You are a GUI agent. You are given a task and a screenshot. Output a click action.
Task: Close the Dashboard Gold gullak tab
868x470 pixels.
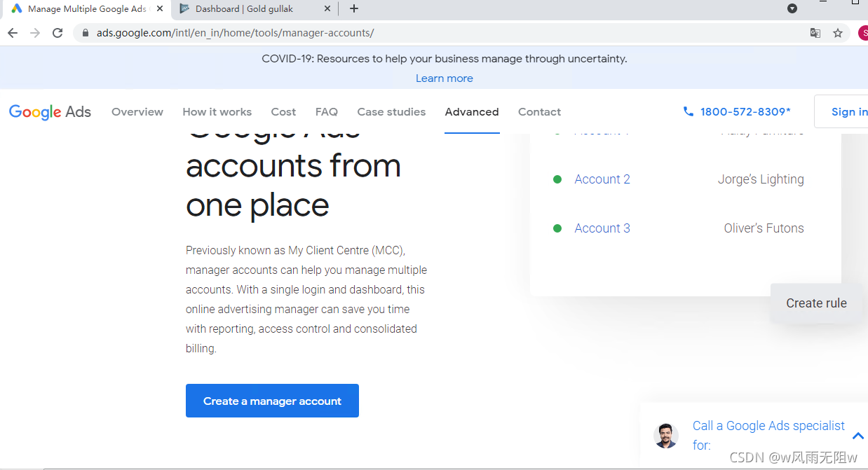(x=327, y=8)
